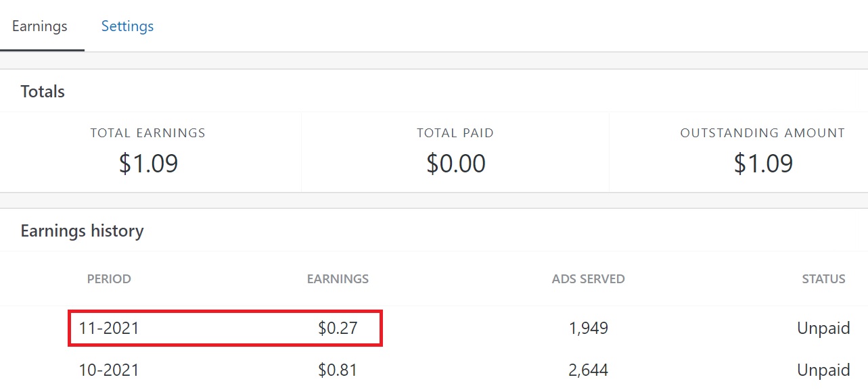Image resolution: width=868 pixels, height=390 pixels.
Task: Click the STATUS column header
Action: coord(823,278)
